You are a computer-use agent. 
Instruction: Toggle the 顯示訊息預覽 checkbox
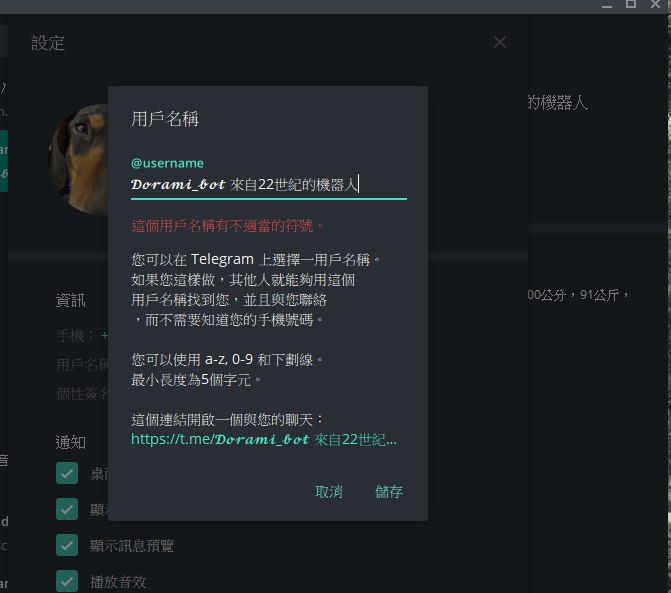pyautogui.click(x=67, y=546)
